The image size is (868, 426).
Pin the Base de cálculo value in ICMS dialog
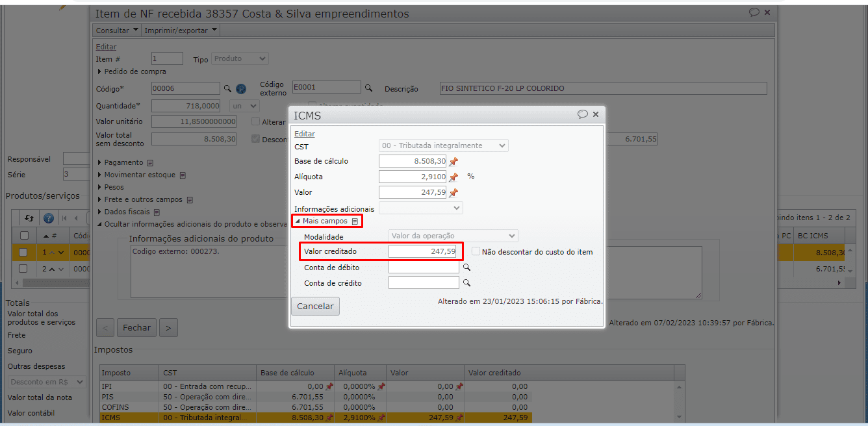click(x=453, y=162)
